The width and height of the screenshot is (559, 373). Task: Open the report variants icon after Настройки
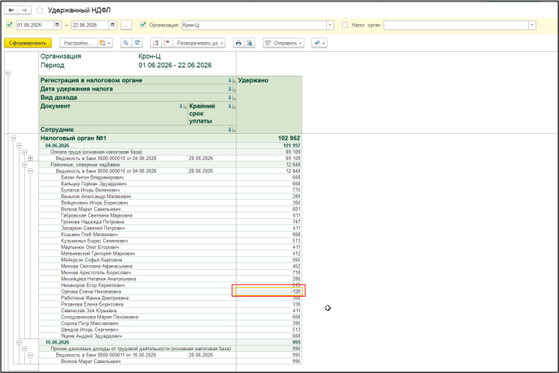(104, 43)
